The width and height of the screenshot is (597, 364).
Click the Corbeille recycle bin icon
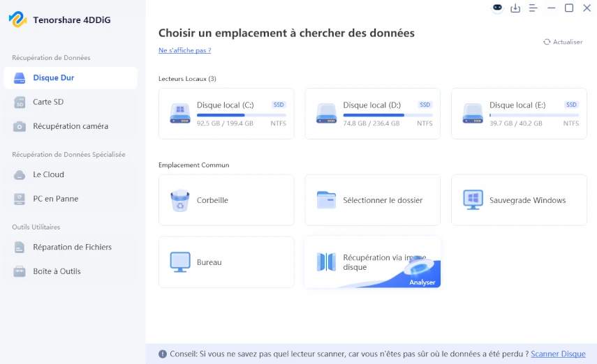(179, 200)
